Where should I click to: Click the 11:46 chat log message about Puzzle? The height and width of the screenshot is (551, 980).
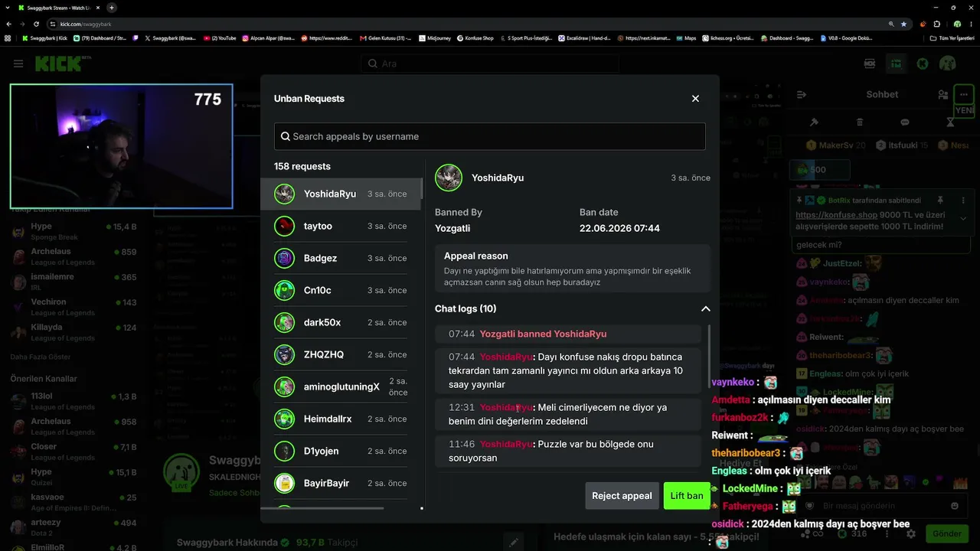point(568,451)
